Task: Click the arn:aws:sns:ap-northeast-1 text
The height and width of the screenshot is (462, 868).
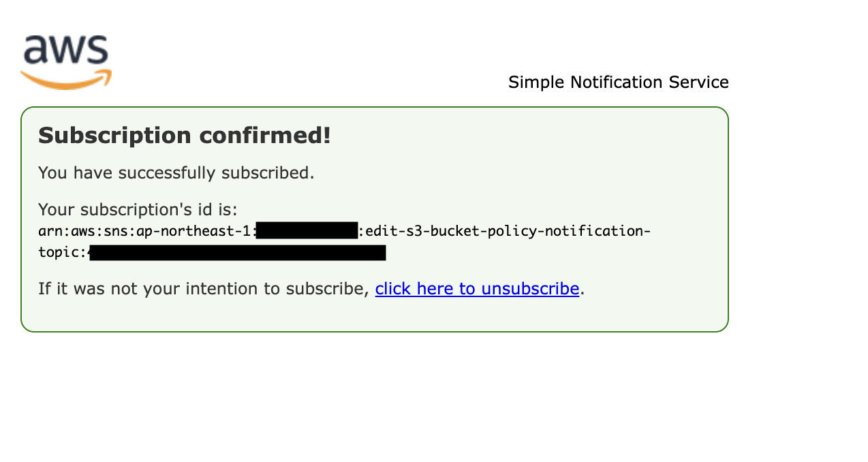Action: [x=146, y=231]
